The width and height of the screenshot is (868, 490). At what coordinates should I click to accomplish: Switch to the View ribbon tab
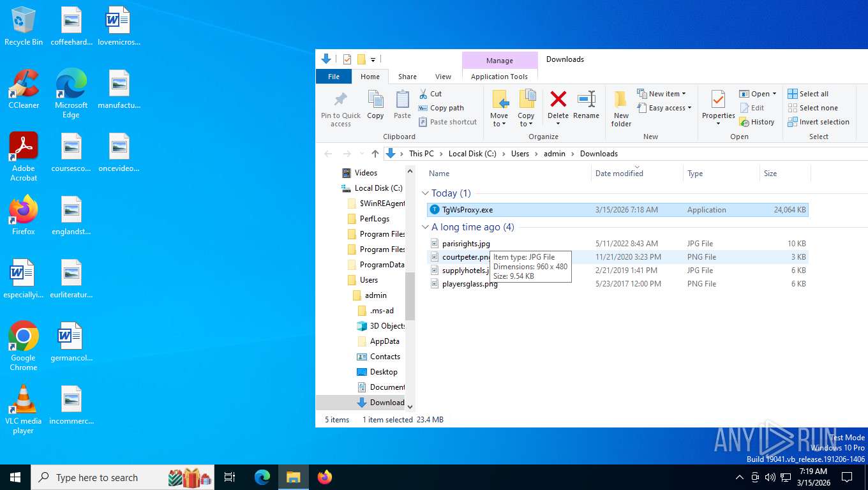(x=443, y=77)
